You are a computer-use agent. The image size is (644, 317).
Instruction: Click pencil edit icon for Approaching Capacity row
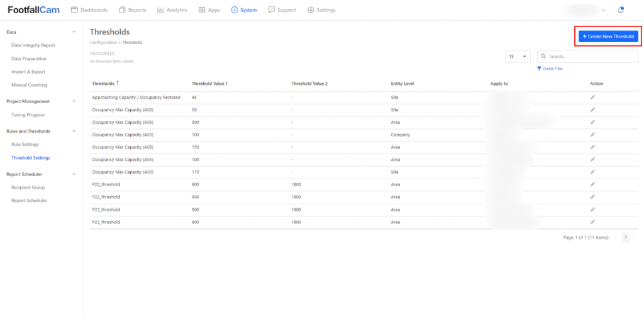click(x=592, y=97)
